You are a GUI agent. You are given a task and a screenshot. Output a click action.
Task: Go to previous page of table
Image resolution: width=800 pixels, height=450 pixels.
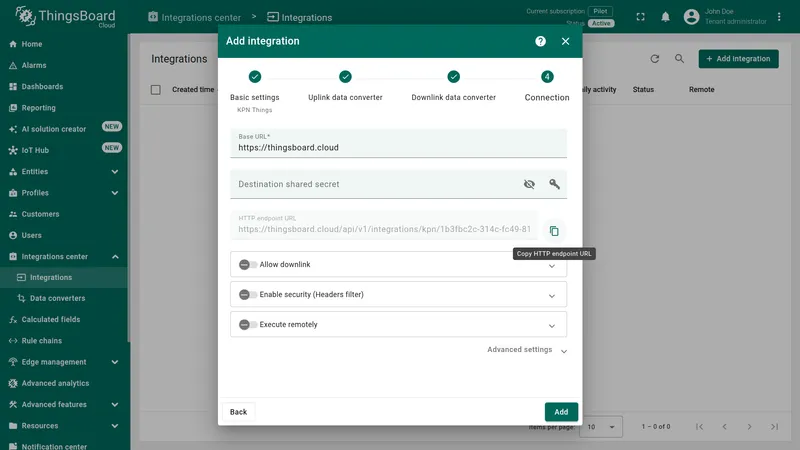(724, 427)
